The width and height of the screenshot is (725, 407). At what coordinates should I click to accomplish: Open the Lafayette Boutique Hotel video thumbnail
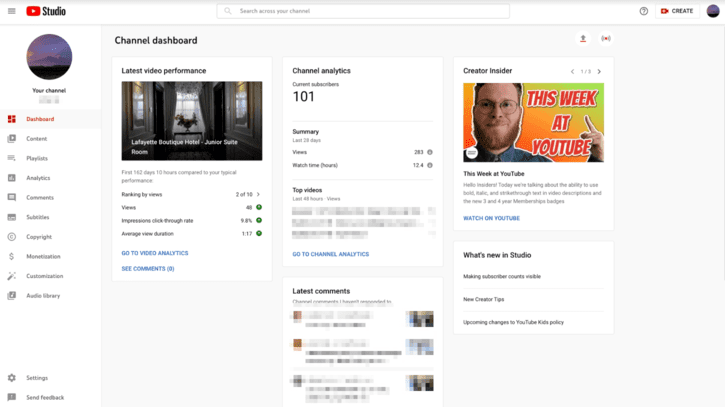coord(192,121)
